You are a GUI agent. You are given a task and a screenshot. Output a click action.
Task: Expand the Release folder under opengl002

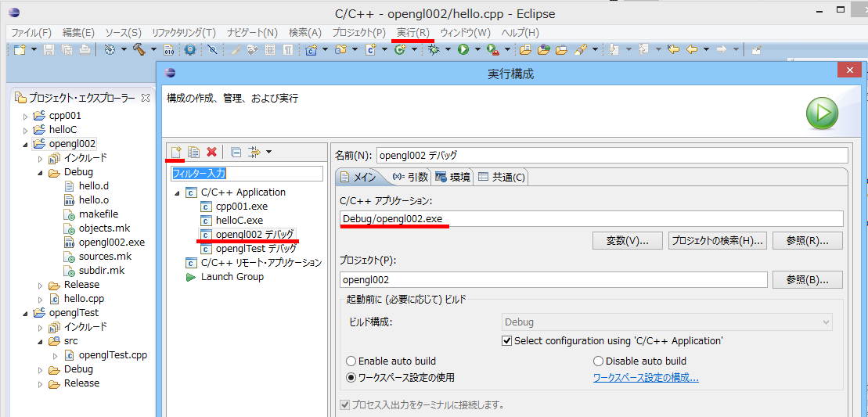(x=40, y=286)
